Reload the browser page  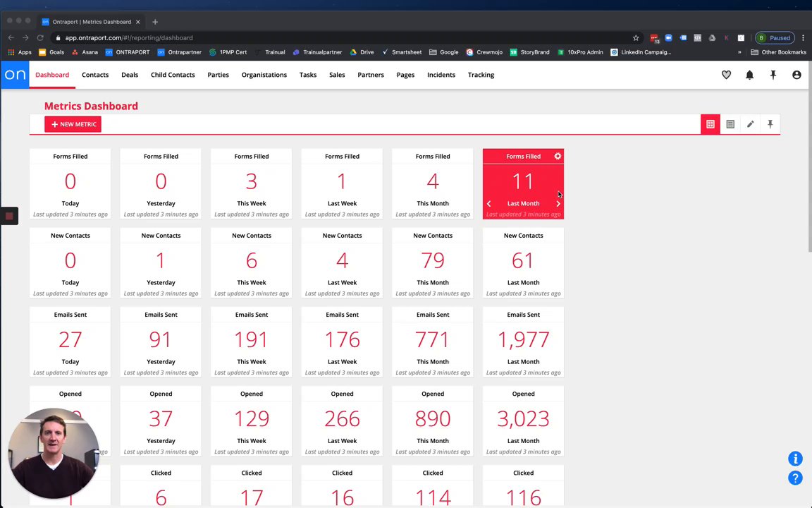(40, 38)
